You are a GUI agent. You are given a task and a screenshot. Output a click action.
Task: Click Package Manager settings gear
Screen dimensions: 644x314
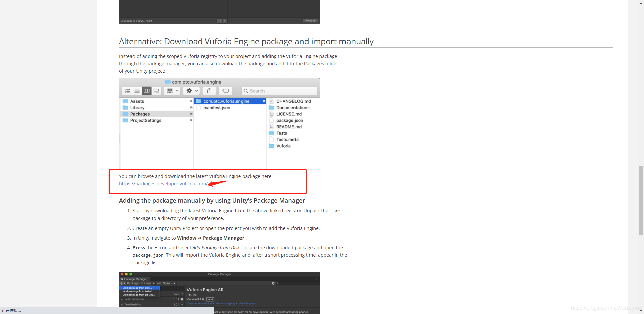(x=273, y=283)
